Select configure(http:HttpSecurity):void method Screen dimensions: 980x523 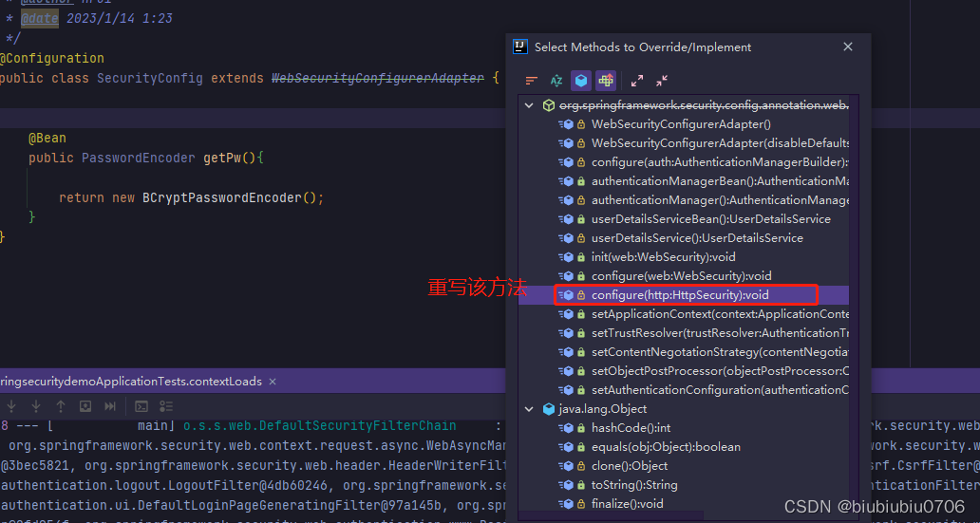coord(684,295)
